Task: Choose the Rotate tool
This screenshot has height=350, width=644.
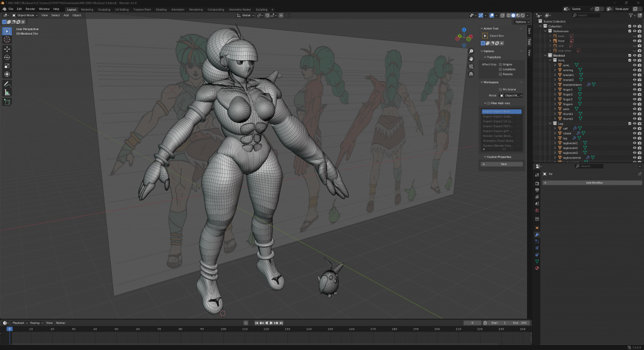Action: pyautogui.click(x=8, y=57)
